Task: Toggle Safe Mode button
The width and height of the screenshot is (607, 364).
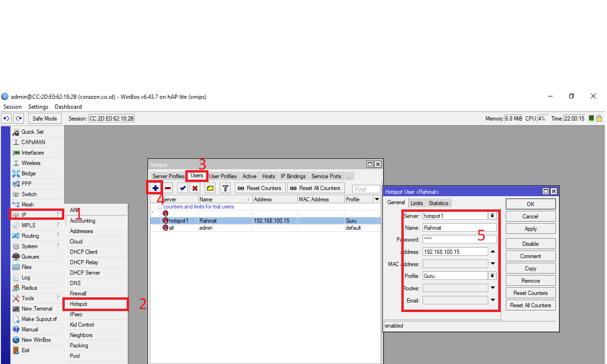Action: click(44, 119)
